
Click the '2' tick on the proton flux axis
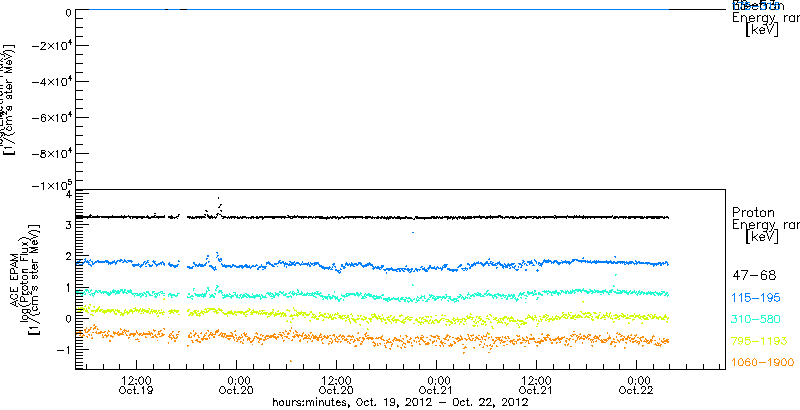tap(67, 256)
